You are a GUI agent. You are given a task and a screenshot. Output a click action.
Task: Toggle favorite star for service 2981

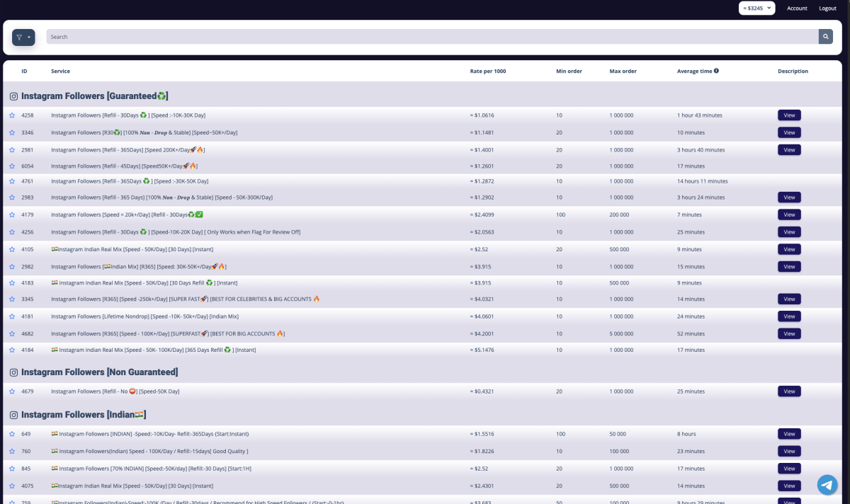tap(12, 150)
